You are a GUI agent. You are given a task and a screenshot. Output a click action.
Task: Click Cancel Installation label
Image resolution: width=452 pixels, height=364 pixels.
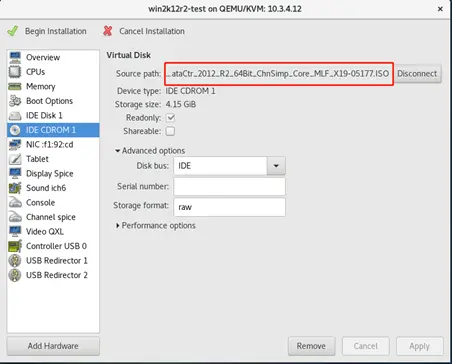coord(152,31)
